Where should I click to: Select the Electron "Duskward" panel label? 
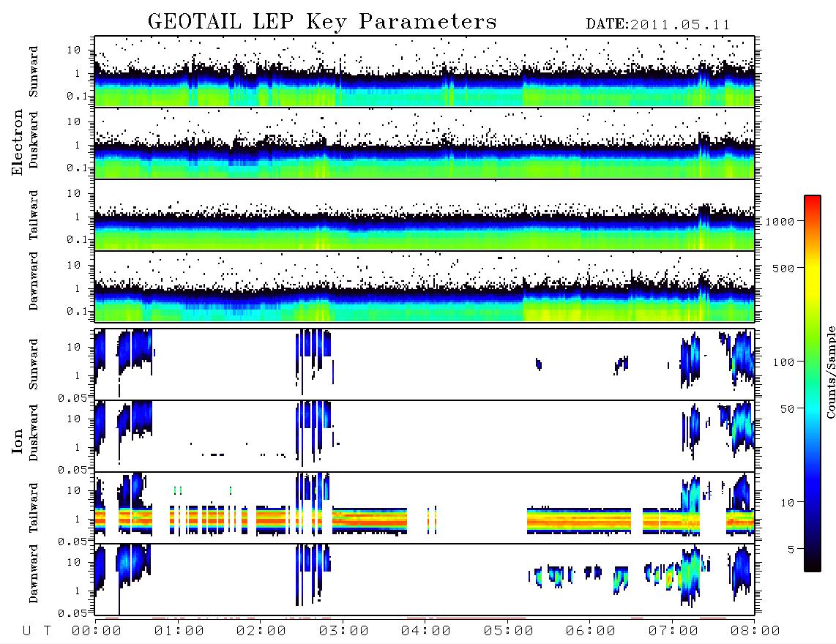34,140
